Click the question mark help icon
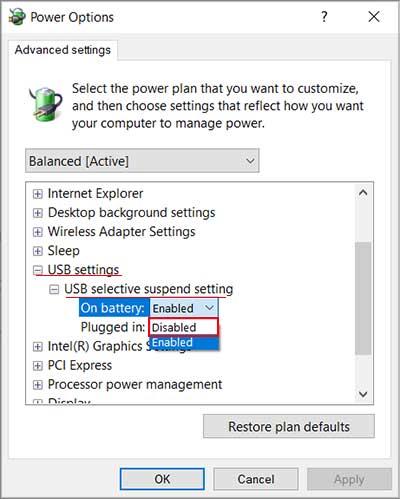 pyautogui.click(x=324, y=16)
